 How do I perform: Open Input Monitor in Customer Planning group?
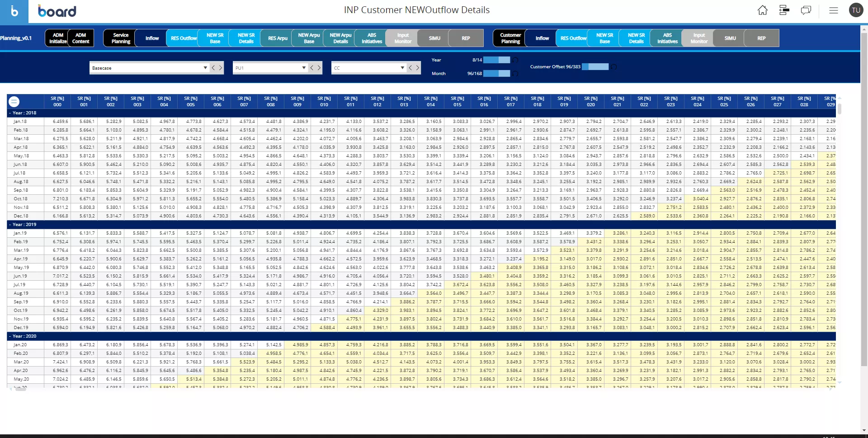(698, 38)
